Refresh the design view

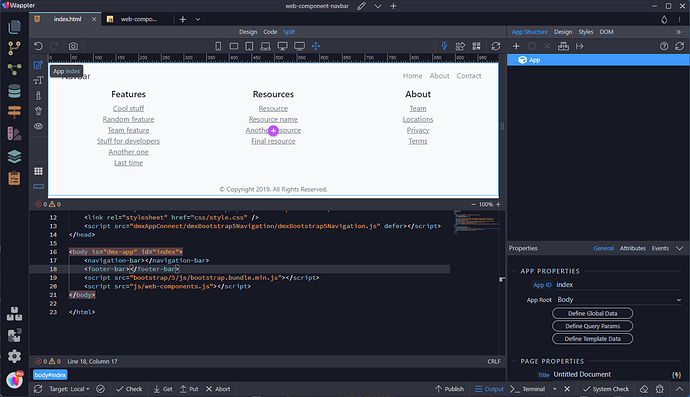click(x=496, y=46)
